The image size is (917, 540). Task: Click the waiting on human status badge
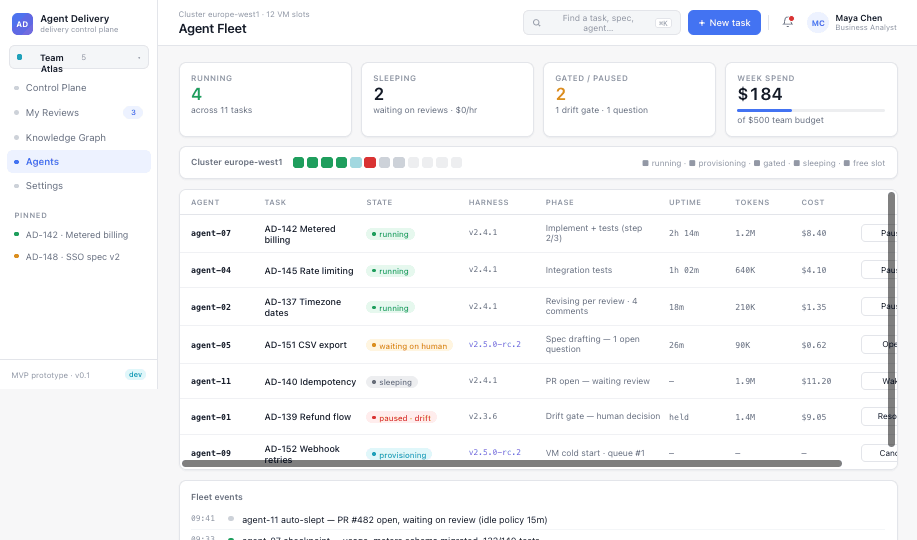click(x=409, y=346)
